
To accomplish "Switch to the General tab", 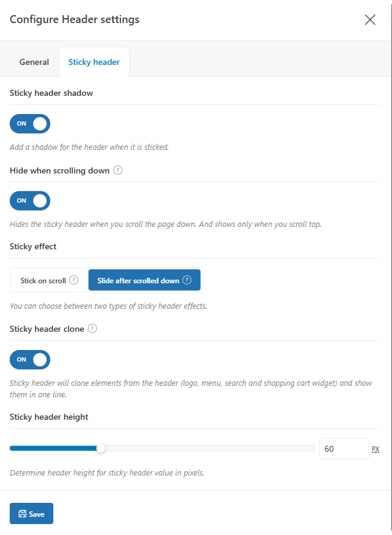I will (x=34, y=62).
